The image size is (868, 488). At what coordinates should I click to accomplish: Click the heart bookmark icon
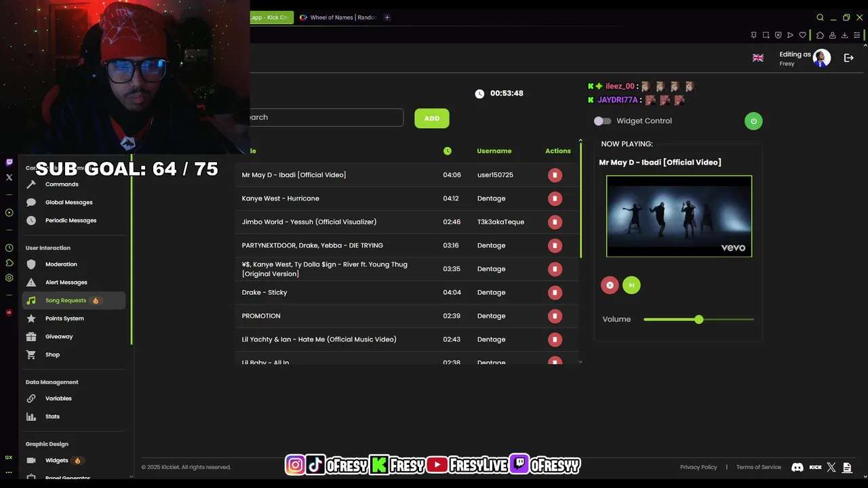click(x=803, y=35)
